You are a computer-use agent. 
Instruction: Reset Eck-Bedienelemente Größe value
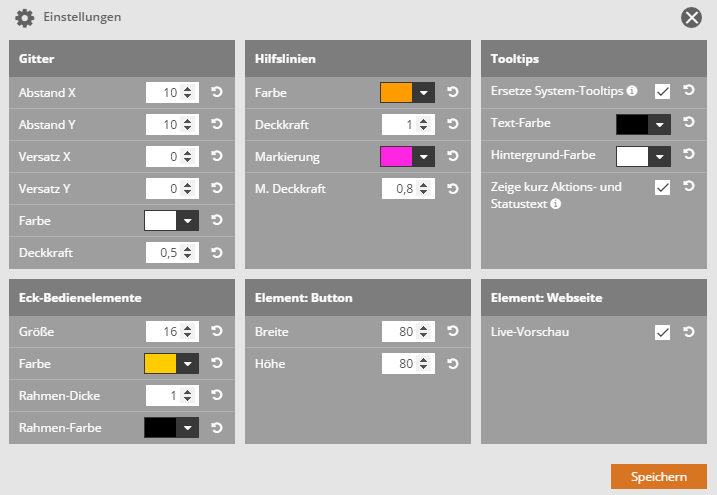pos(217,332)
